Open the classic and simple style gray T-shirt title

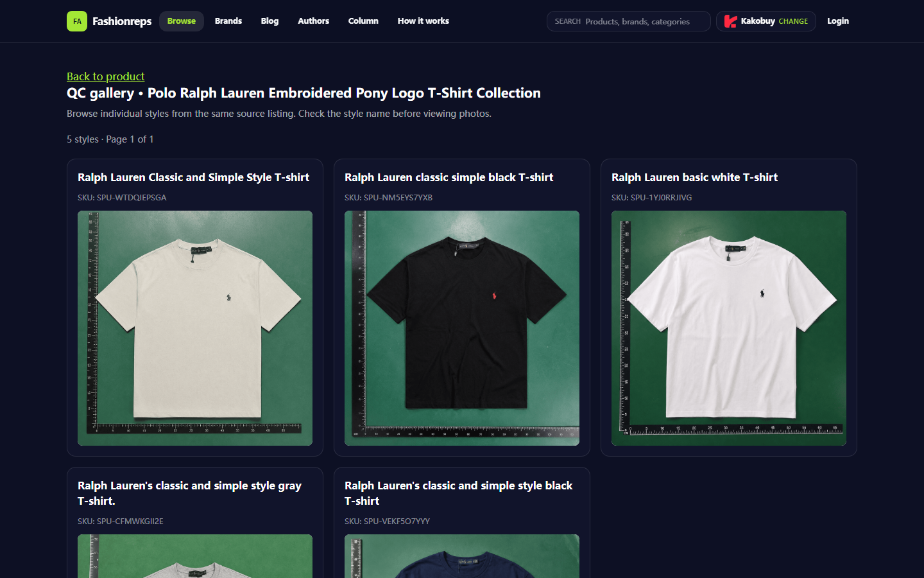click(x=190, y=493)
